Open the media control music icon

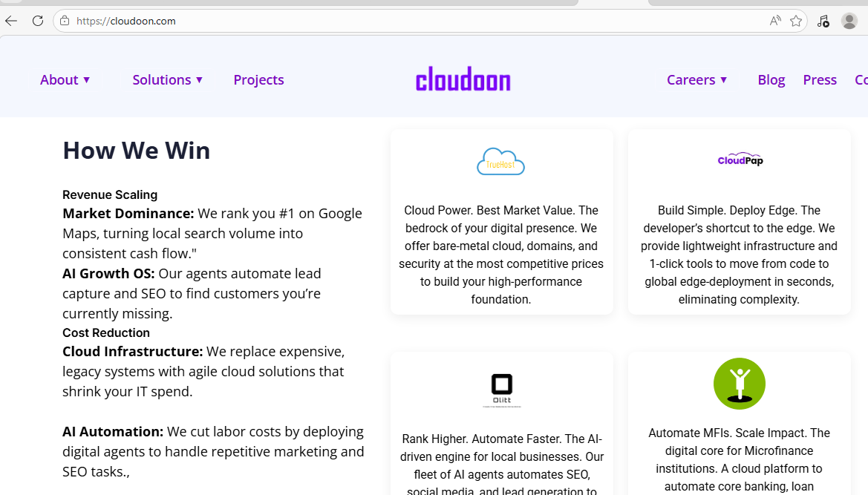(823, 21)
